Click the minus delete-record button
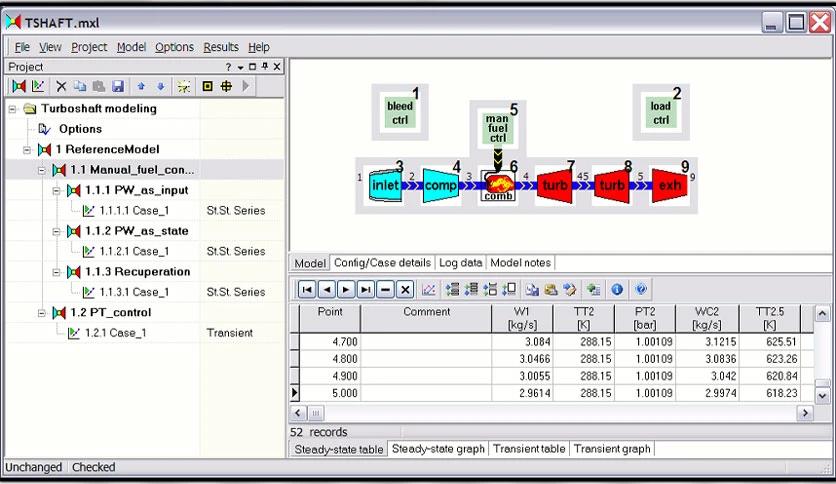Image resolution: width=836 pixels, height=484 pixels. click(x=385, y=289)
